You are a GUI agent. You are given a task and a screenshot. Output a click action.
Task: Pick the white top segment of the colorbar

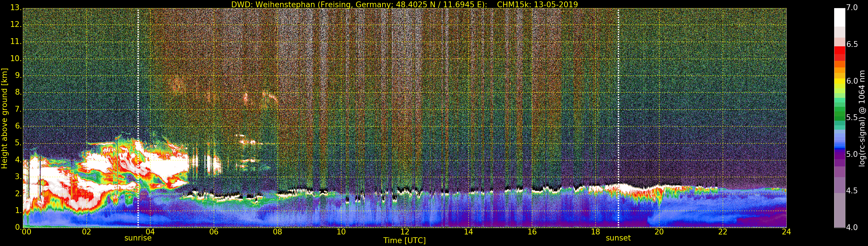[839, 17]
